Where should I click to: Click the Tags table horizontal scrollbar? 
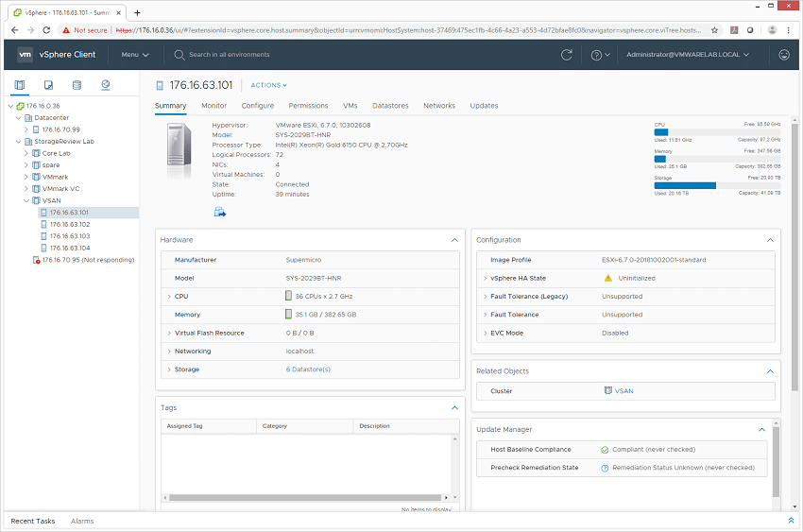coord(305,497)
